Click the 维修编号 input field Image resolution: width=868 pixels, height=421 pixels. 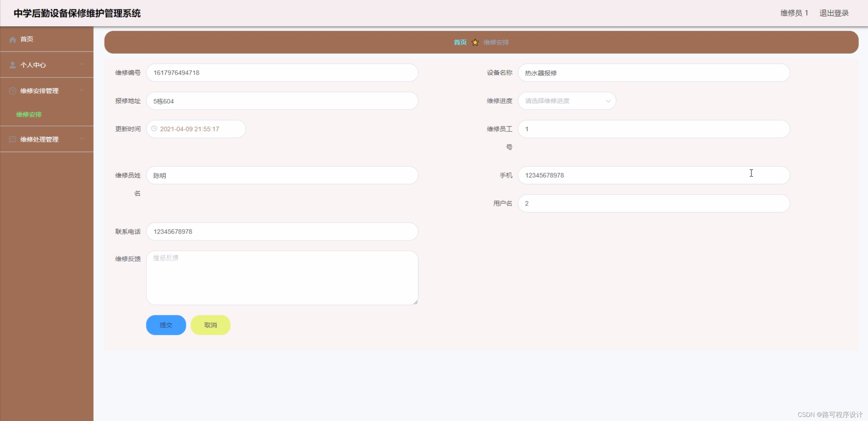pyautogui.click(x=282, y=73)
